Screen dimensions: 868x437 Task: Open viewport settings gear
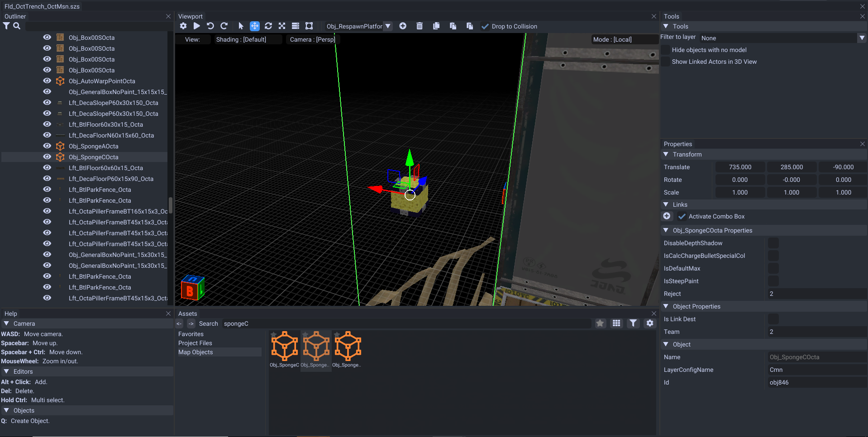183,26
